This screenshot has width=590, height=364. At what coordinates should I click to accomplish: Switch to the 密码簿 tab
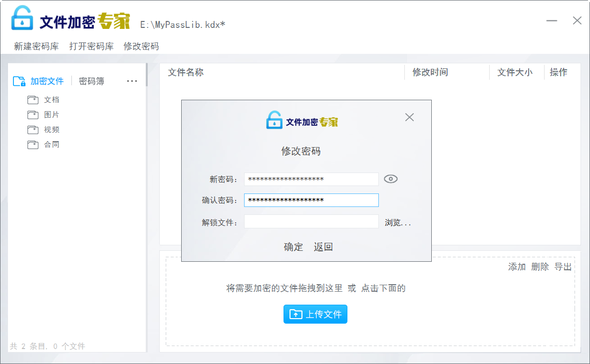point(91,81)
